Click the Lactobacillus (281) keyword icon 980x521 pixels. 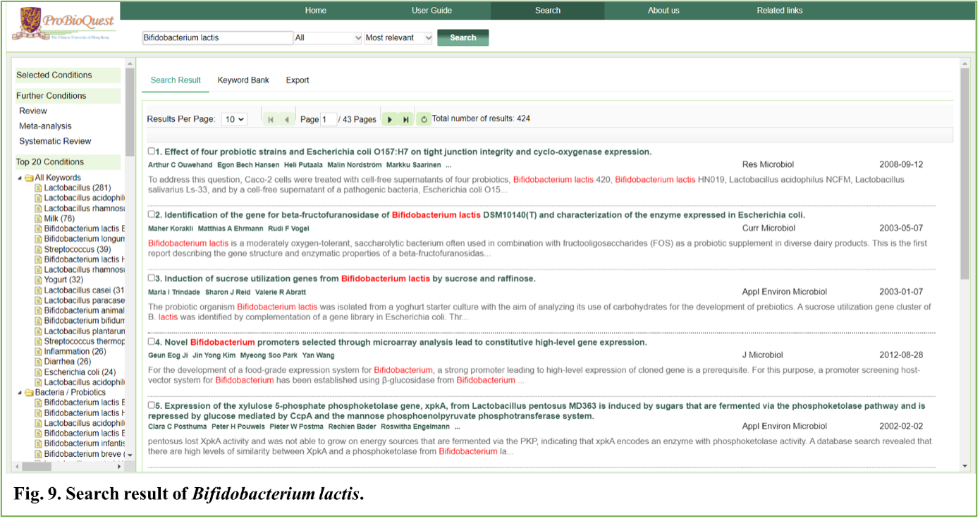pyautogui.click(x=39, y=188)
